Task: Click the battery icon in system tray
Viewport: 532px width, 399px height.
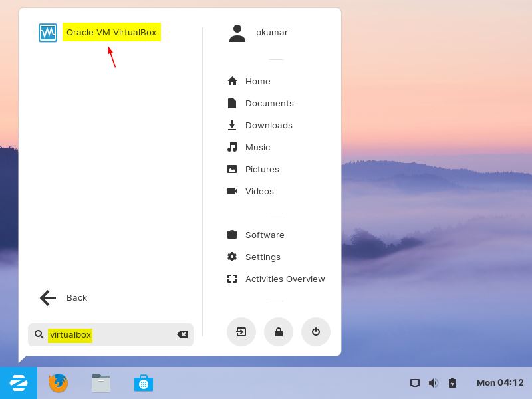Action: [x=452, y=383]
